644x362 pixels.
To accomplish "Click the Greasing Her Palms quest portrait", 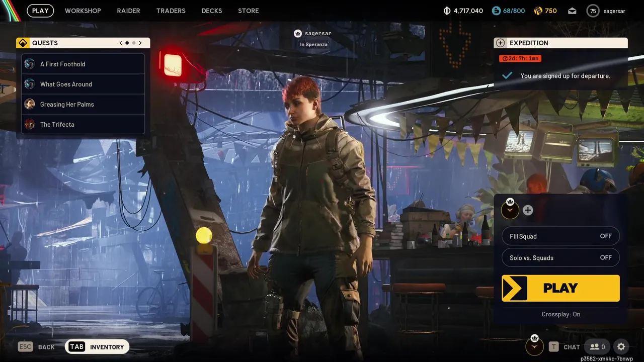I will point(30,104).
